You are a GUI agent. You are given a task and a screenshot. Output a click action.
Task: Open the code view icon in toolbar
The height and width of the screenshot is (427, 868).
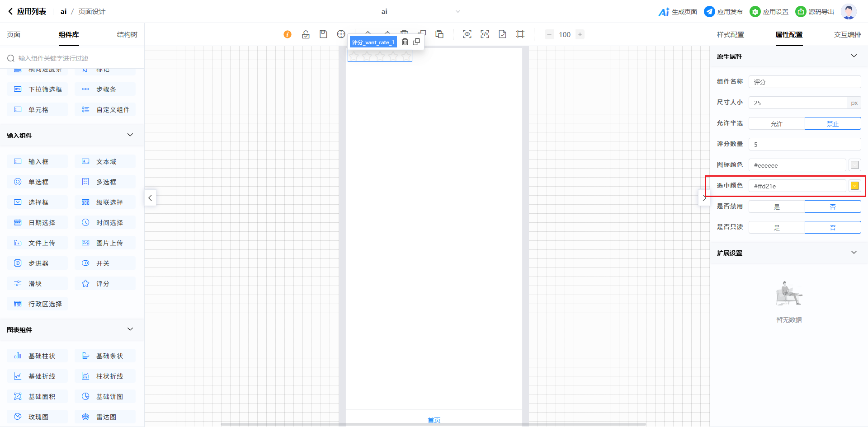485,34
